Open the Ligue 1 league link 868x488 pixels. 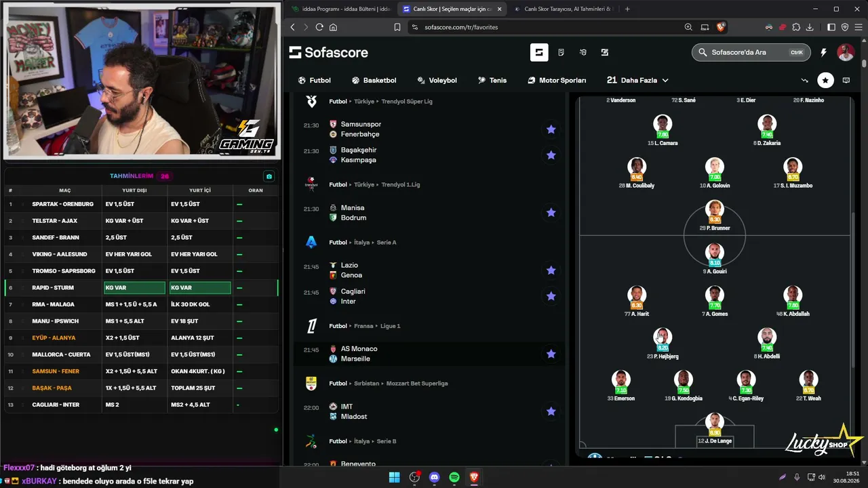point(390,326)
